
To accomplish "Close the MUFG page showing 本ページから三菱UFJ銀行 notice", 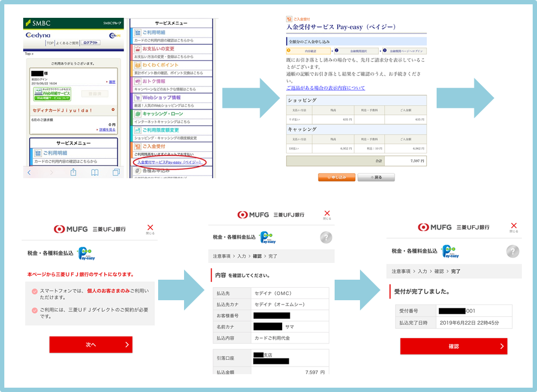I will click(x=150, y=228).
